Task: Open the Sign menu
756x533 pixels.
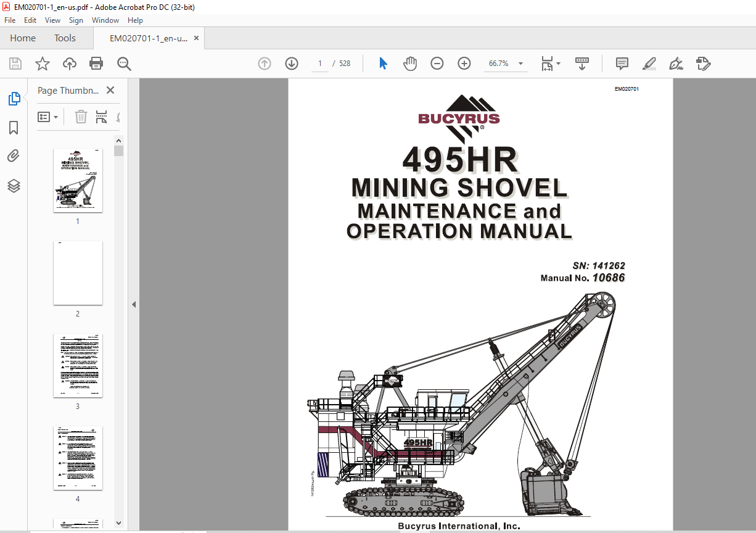Action: (x=76, y=20)
